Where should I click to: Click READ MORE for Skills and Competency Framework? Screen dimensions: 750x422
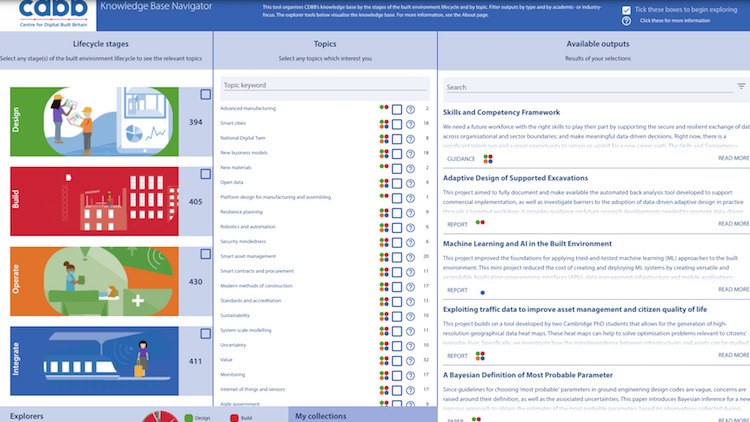point(733,158)
